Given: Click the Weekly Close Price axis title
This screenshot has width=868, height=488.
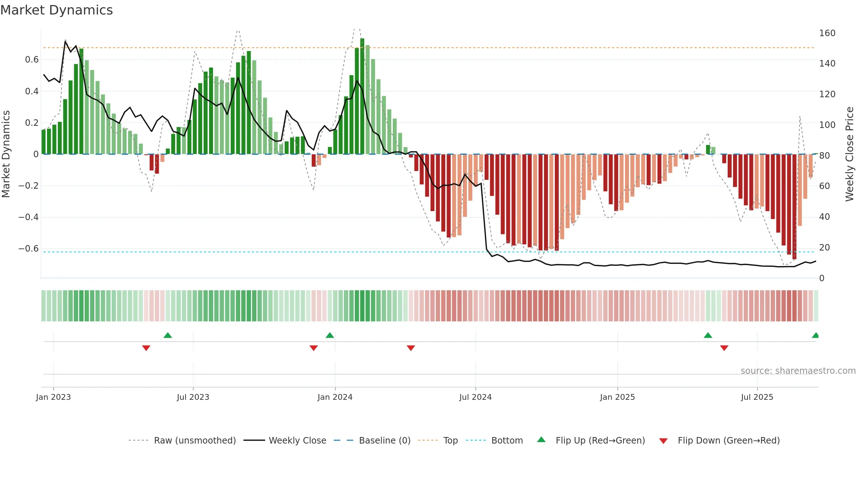Looking at the screenshot, I should [x=850, y=154].
